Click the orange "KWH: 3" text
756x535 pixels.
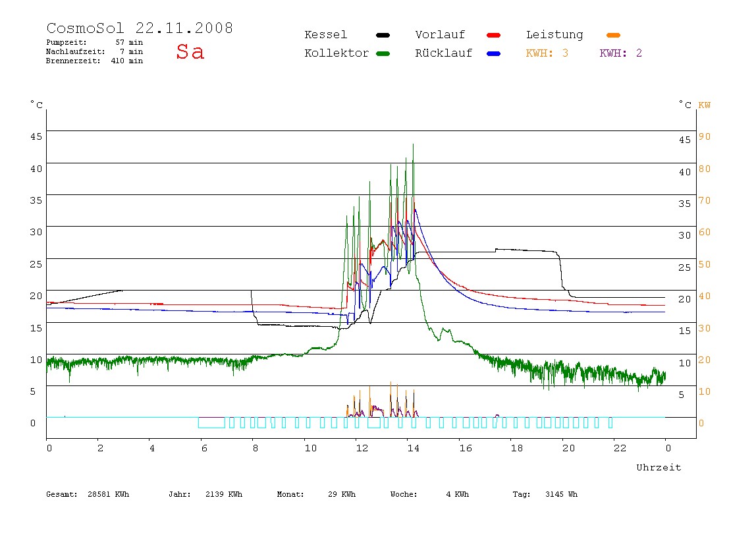(x=547, y=53)
